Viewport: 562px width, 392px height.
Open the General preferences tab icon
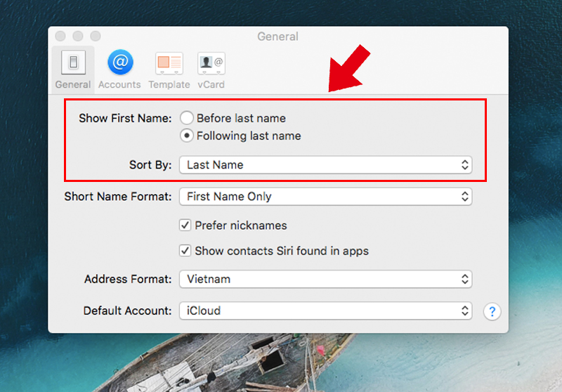(73, 63)
